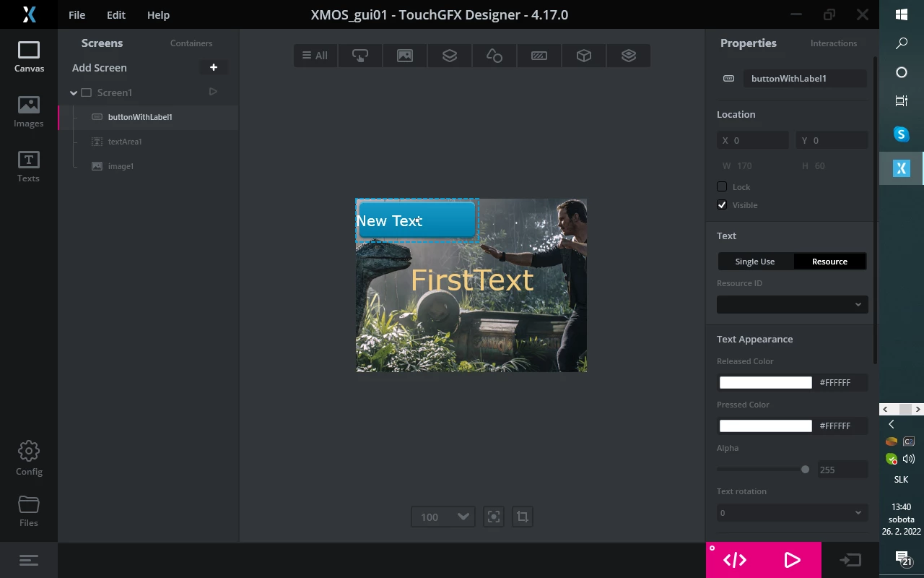Click the Y location input field
The width and height of the screenshot is (924, 578).
coord(832,140)
